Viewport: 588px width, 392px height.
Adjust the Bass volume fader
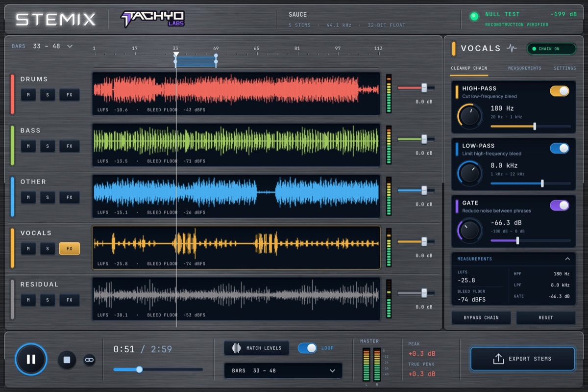point(424,139)
